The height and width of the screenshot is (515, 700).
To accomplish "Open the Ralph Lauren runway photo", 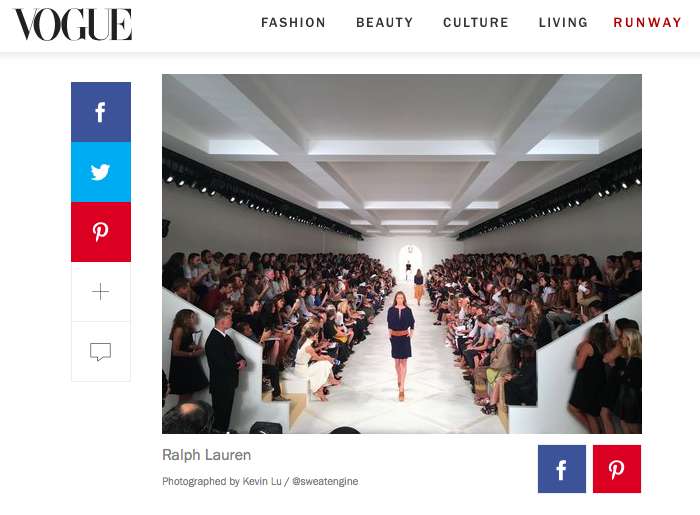I will (x=402, y=254).
